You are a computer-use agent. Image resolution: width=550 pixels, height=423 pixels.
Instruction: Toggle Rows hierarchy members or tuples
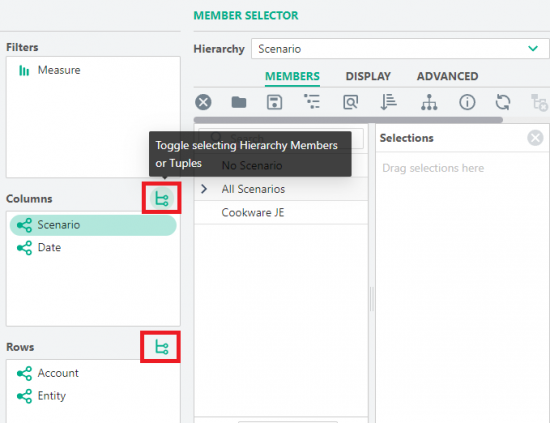click(161, 347)
